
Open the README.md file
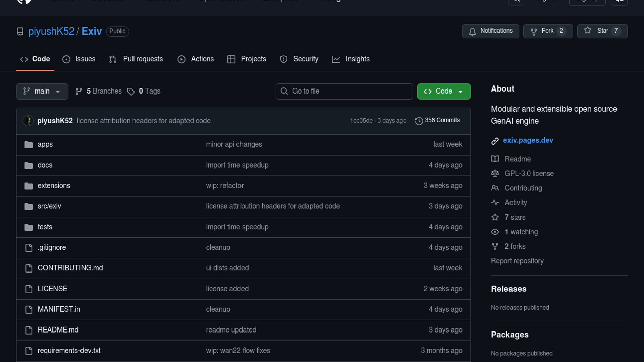[58, 330]
